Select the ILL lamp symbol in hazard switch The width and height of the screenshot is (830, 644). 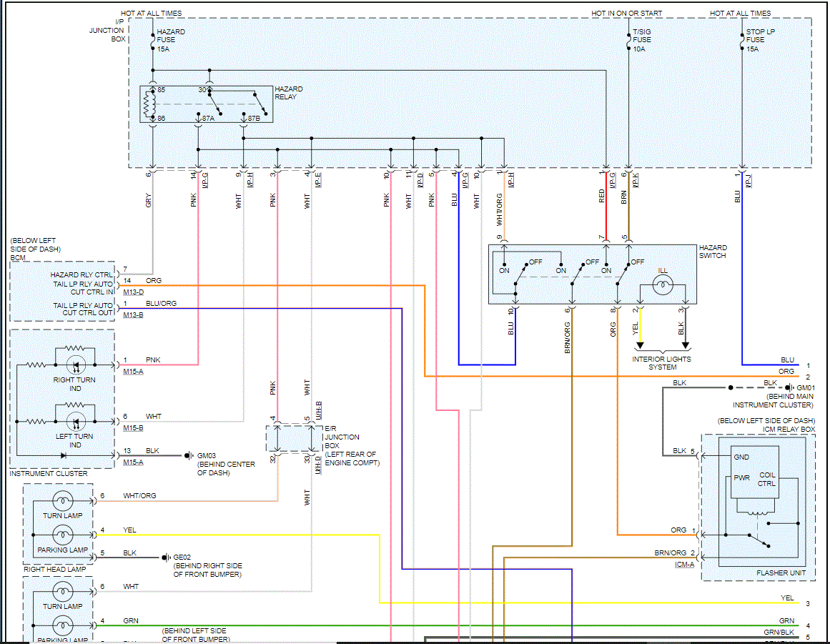tap(663, 286)
